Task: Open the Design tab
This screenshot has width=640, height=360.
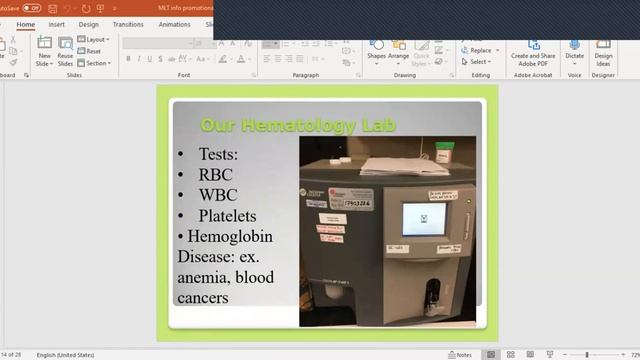Action: (x=89, y=24)
